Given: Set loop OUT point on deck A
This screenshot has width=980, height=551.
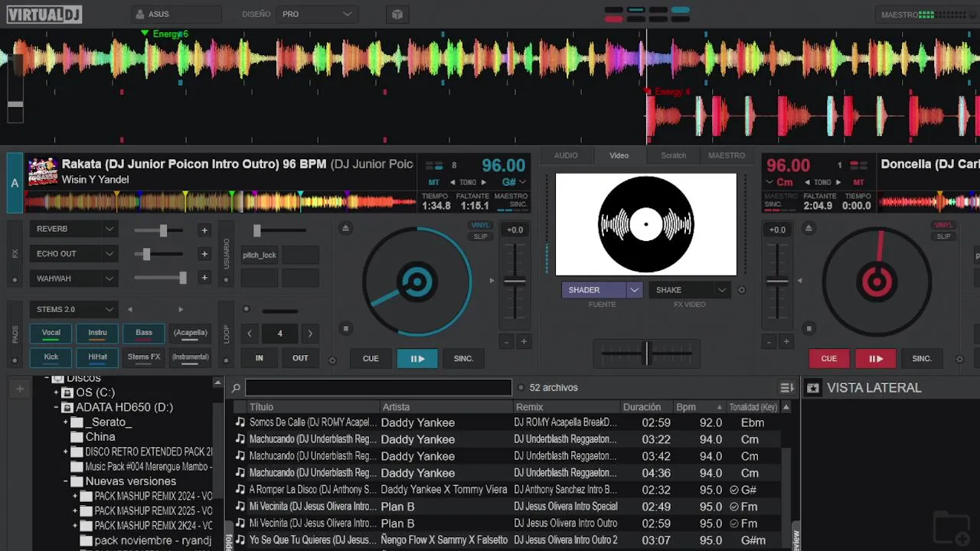Looking at the screenshot, I should point(300,357).
